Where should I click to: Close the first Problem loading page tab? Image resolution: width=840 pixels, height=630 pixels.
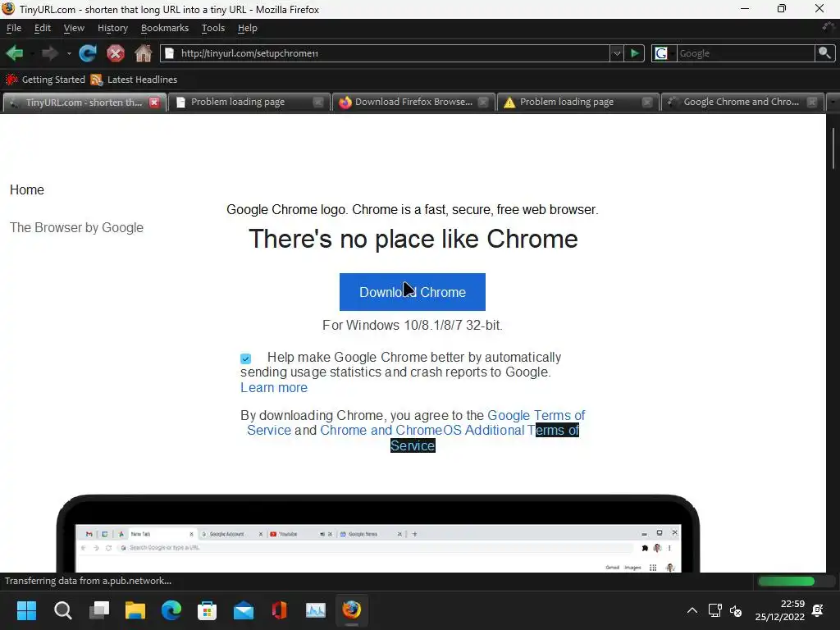pyautogui.click(x=318, y=102)
